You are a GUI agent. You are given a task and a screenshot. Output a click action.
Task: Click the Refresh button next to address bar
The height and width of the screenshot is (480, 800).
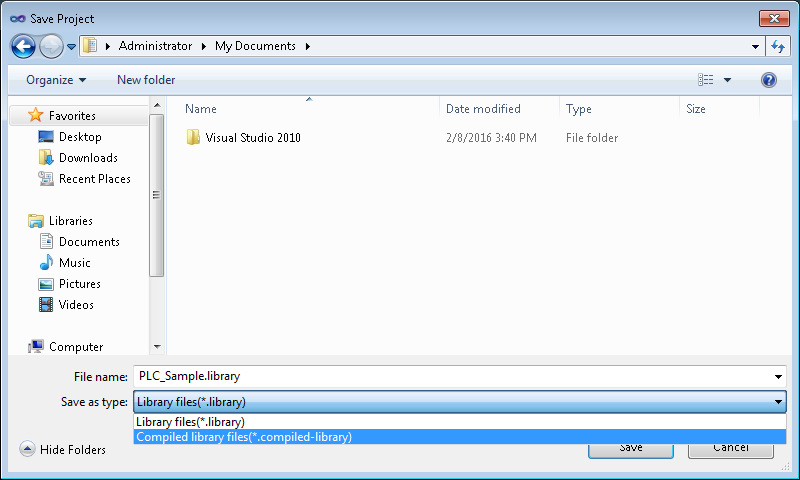[x=778, y=46]
